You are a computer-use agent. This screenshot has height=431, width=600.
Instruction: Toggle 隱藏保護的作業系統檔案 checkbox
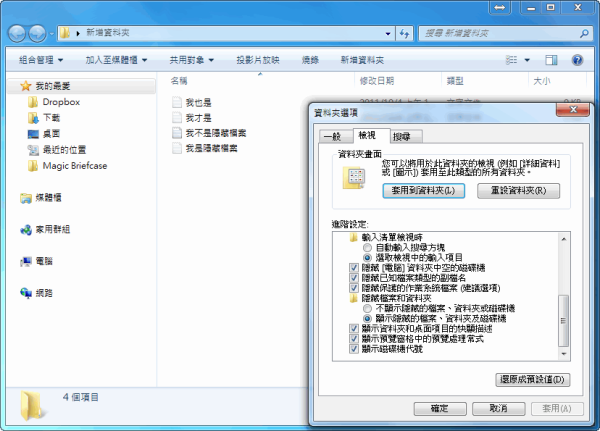tap(354, 288)
